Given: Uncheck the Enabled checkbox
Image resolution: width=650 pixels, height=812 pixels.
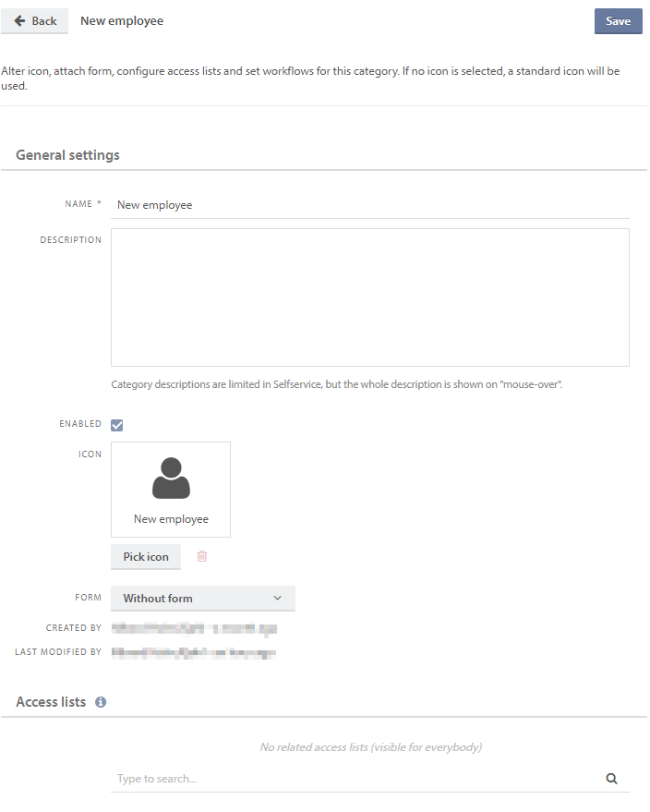Looking at the screenshot, I should point(117,425).
